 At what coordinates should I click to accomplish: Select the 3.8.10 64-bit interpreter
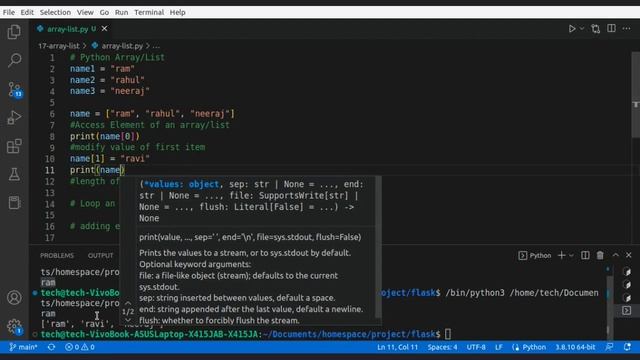tap(575, 347)
